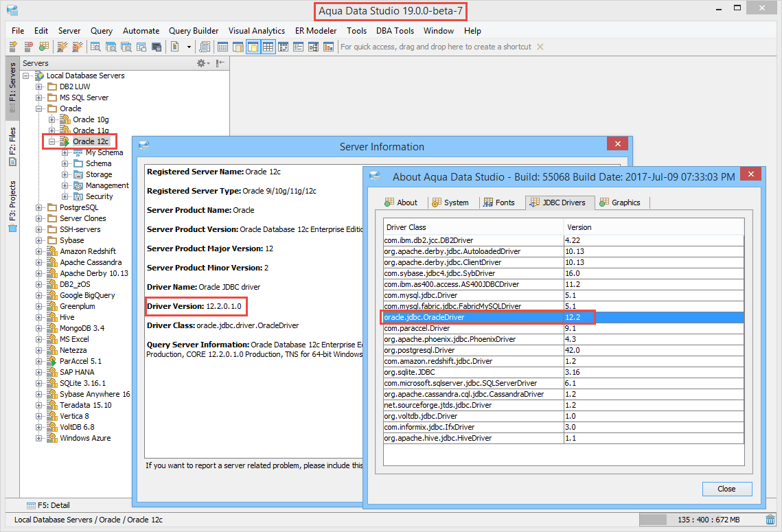Click the Driver Class column header
This screenshot has width=782, height=532.
tap(473, 227)
